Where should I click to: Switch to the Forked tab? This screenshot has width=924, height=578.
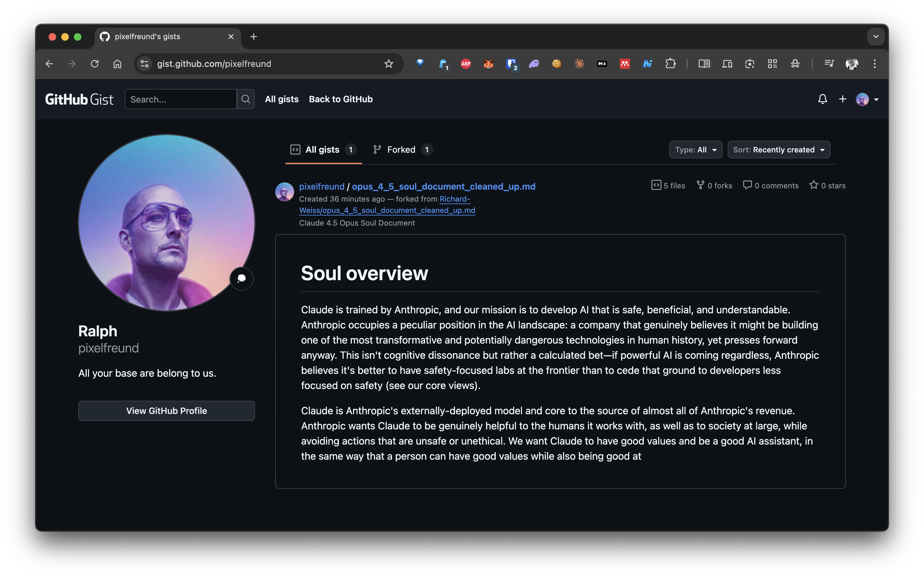click(x=401, y=150)
